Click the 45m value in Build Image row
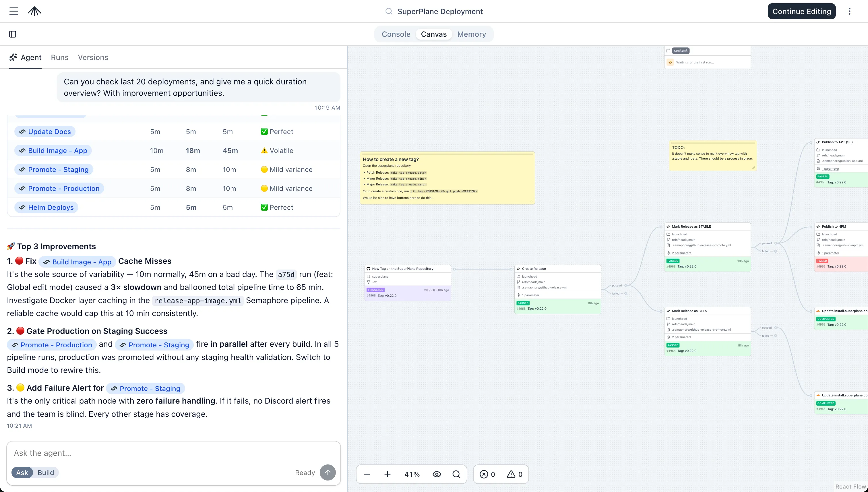 click(230, 150)
